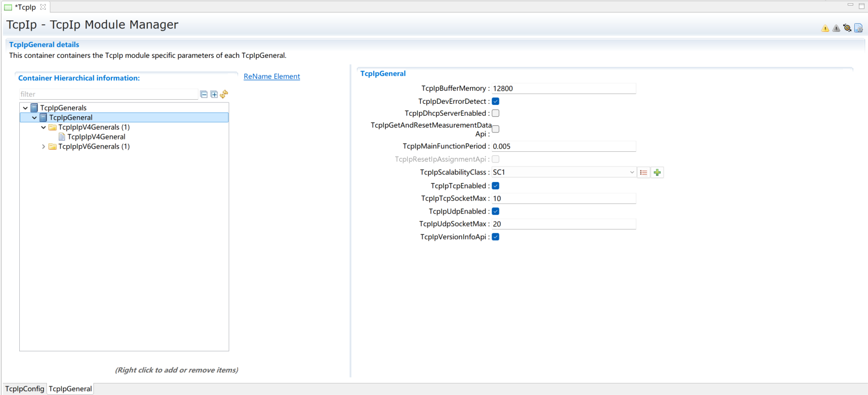This screenshot has height=395, width=868.
Task: Click the yellow refresh arrows icon near filter
Action: (224, 94)
